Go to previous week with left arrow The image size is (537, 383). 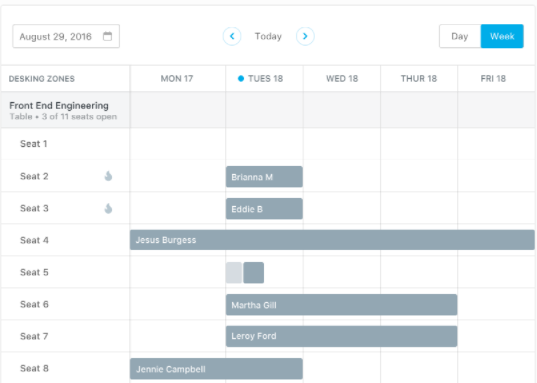232,36
